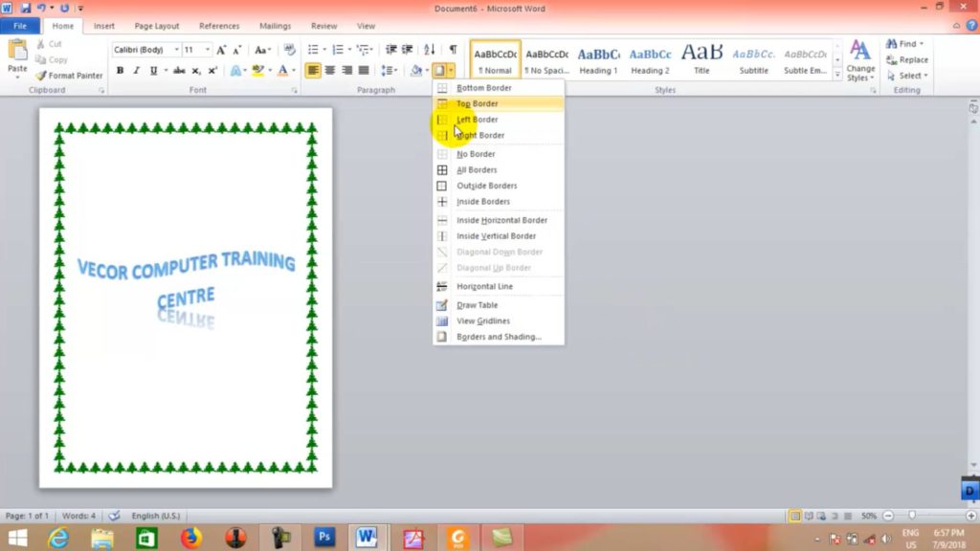Open the Font dialog launcher
The image size is (980, 551).
(295, 91)
